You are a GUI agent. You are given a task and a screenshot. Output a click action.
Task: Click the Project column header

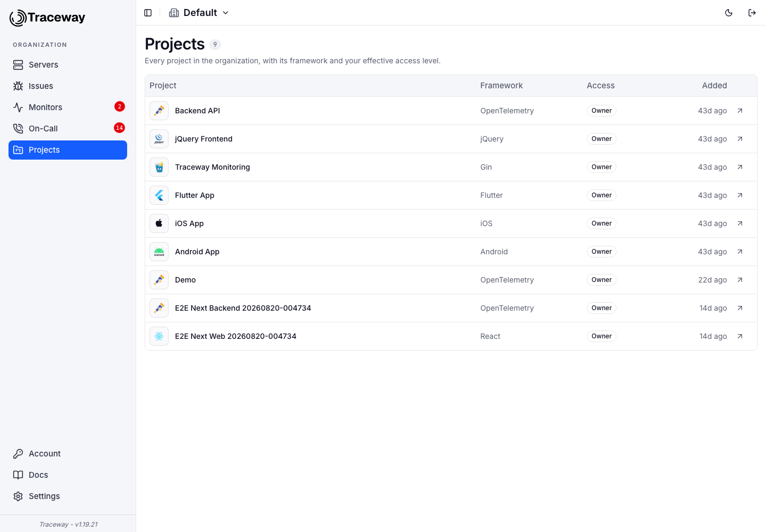[163, 86]
